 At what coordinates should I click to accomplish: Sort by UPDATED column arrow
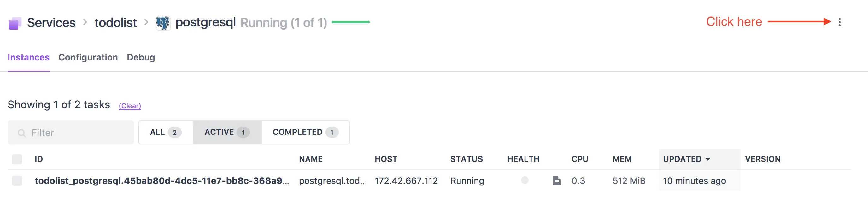[x=707, y=159]
